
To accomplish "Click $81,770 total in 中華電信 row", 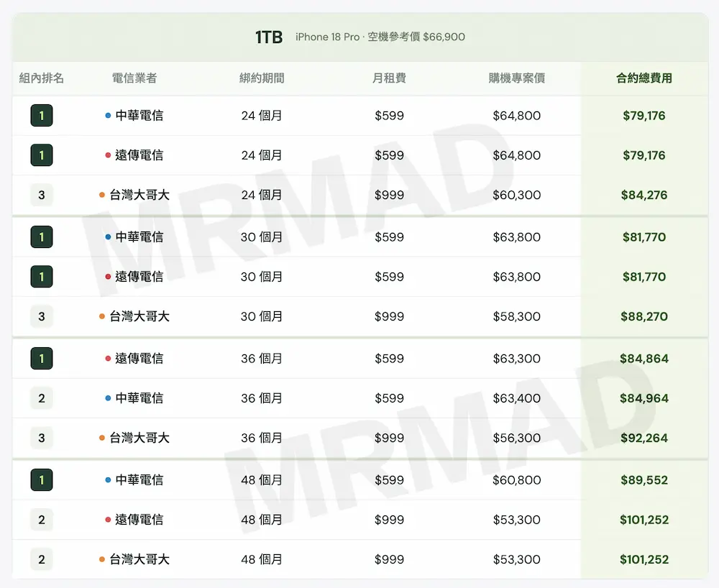I will click(644, 237).
